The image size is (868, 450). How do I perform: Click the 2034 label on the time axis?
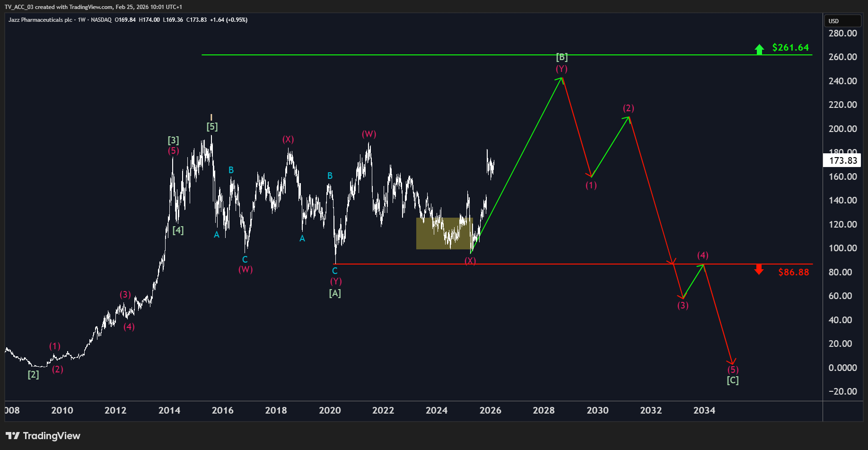click(x=704, y=410)
